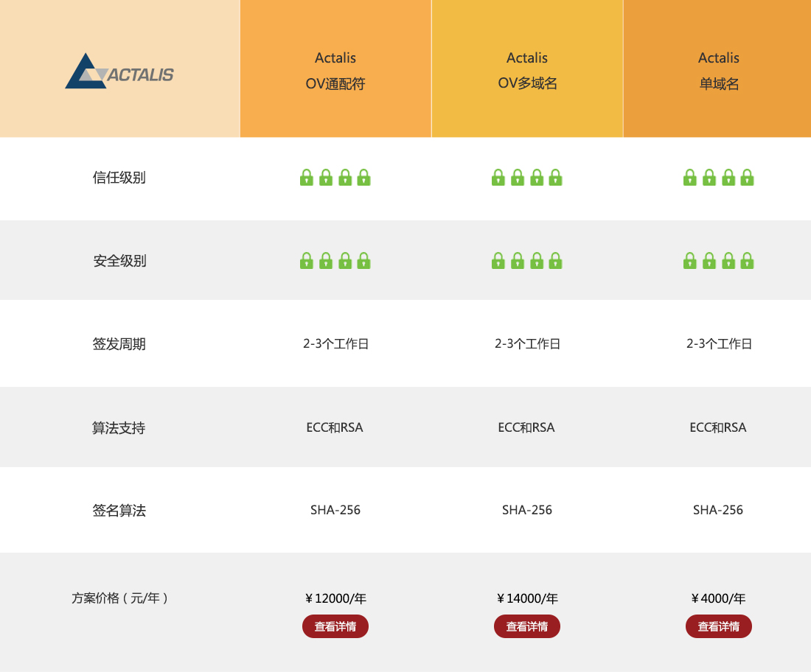The width and height of the screenshot is (811, 672).
Task: Click ECC和RSA under OV通配符
Action: point(335,427)
